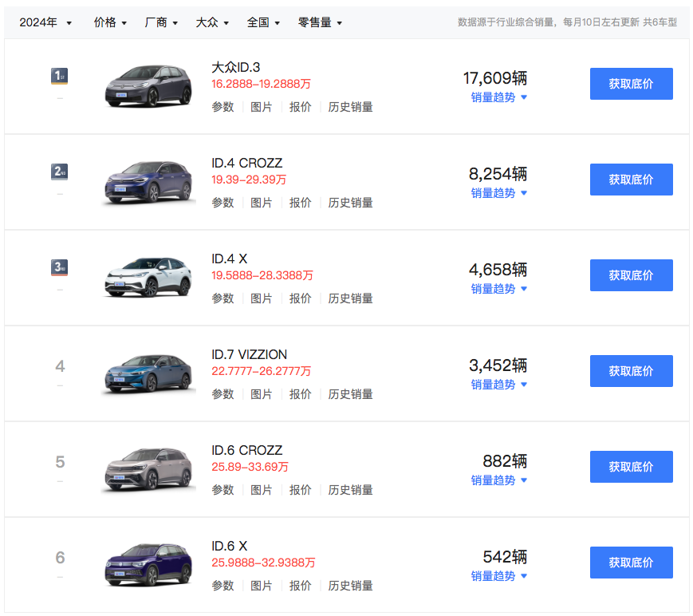Open 参数 specs for ID.7 VIZZION

coord(222,394)
